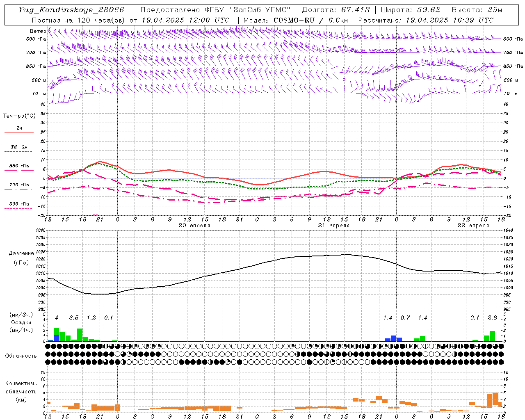Click the station title Yug_Kondinskoye_28066
The height and width of the screenshot is (420, 525).
point(71,10)
